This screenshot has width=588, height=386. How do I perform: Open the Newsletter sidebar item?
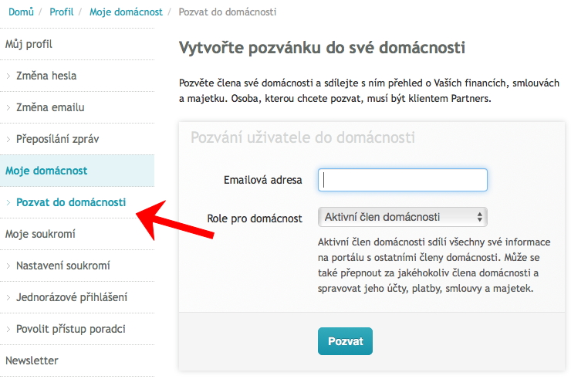coord(32,361)
